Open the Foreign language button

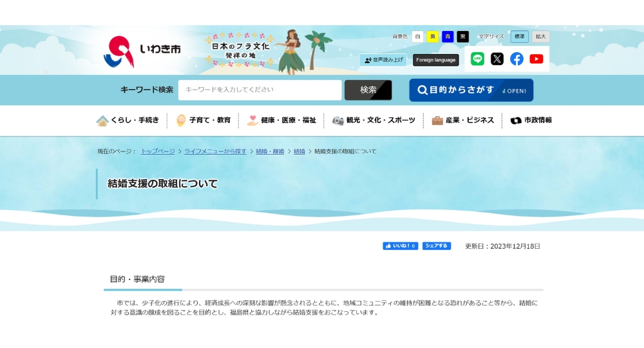click(x=436, y=60)
